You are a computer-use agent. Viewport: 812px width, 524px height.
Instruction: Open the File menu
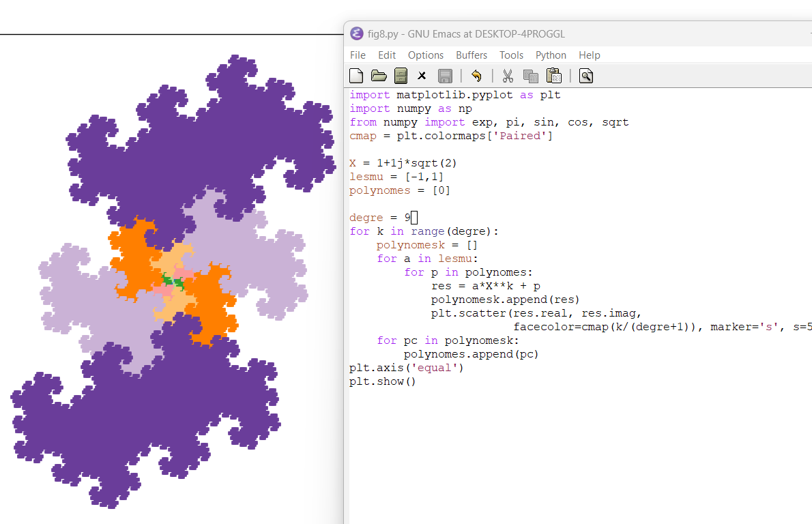[x=358, y=55]
